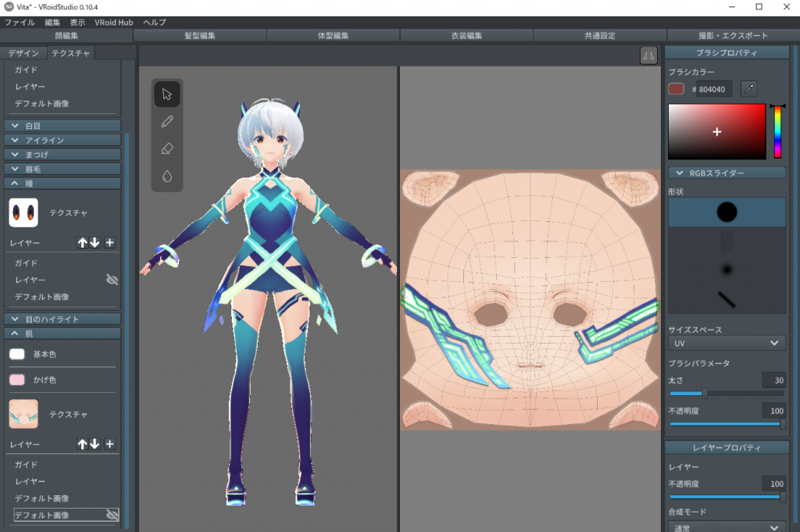Select the pen brush tool

166,122
